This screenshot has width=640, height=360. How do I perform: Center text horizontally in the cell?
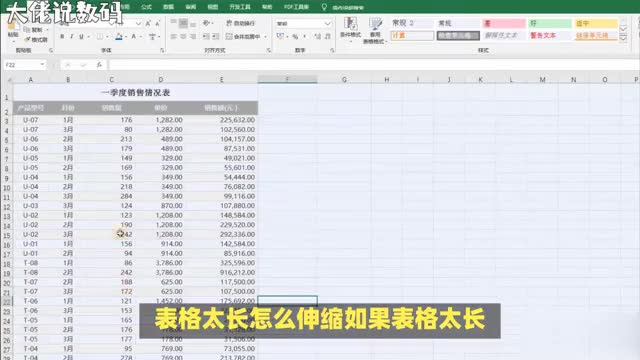(183, 37)
